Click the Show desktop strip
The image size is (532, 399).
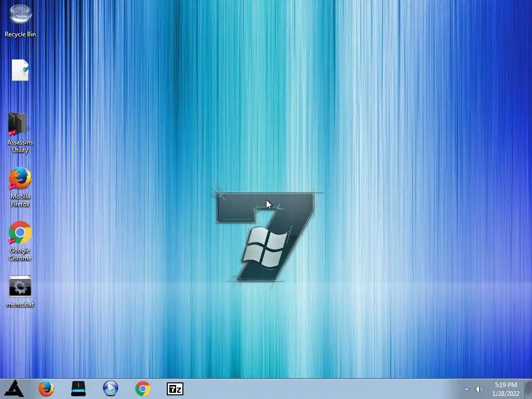(528, 389)
